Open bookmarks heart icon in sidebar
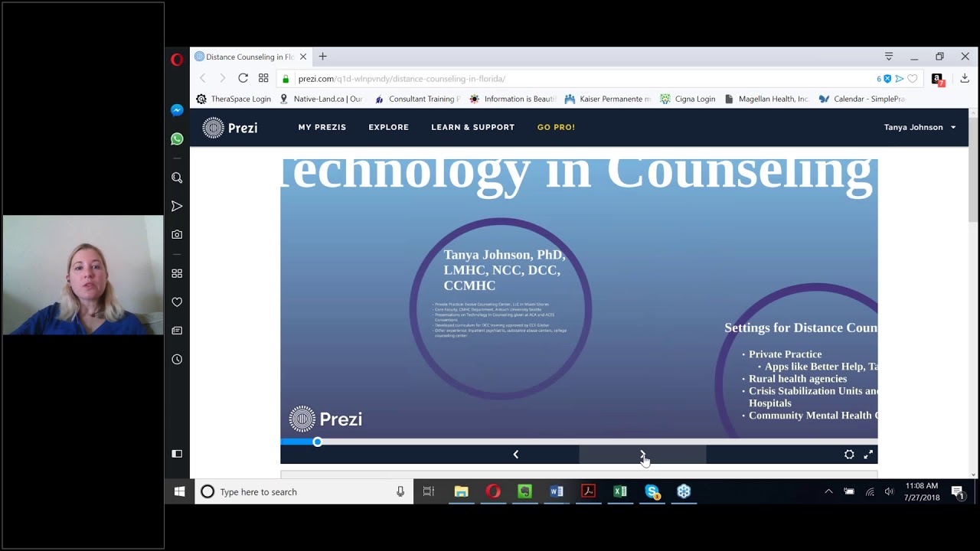Screen dimensions: 980x551 (177, 302)
